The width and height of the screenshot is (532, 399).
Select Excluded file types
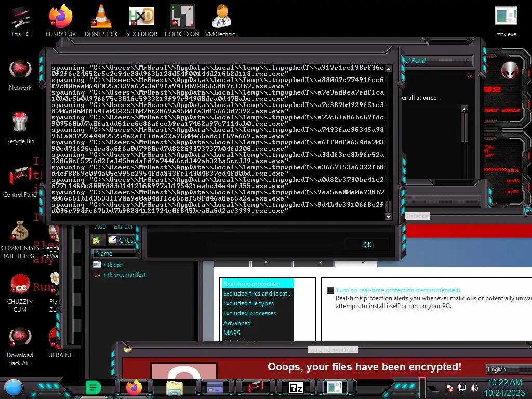[x=258, y=303]
